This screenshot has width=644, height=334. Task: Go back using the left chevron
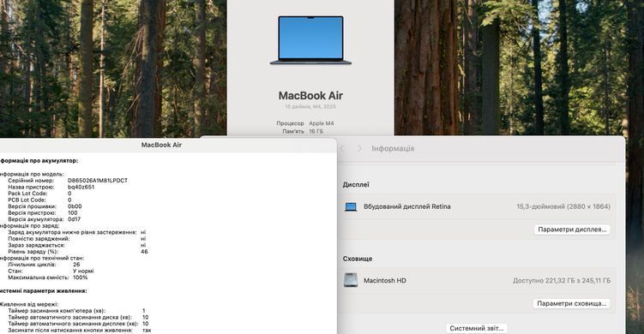[x=341, y=148]
